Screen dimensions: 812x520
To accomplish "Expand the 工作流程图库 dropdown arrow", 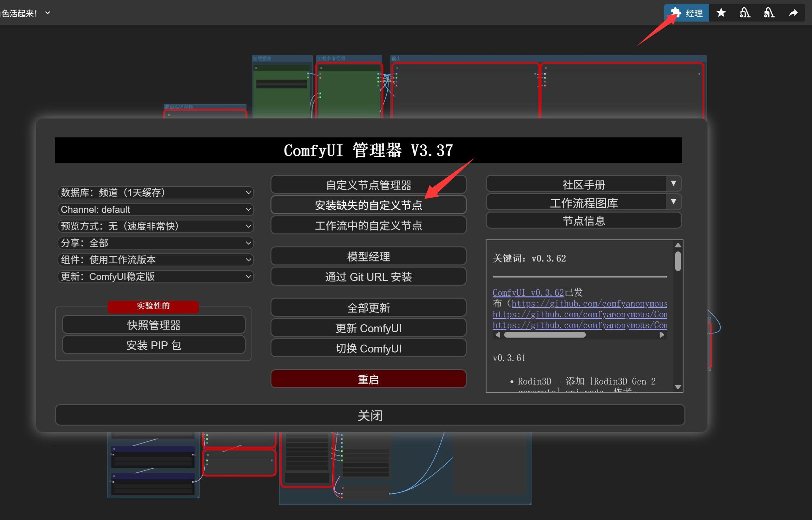I will (673, 202).
